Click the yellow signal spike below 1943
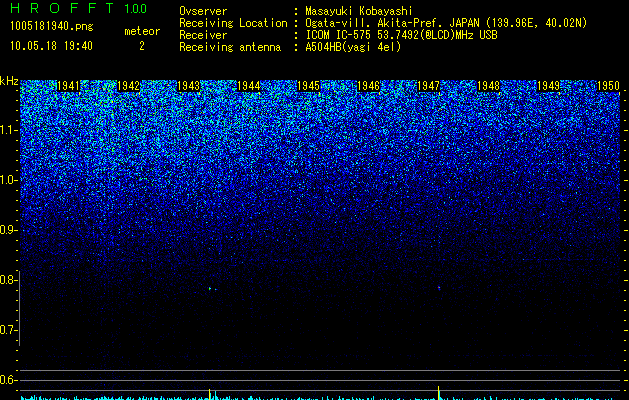Viewport: 629px width, 400px height. coord(209,394)
